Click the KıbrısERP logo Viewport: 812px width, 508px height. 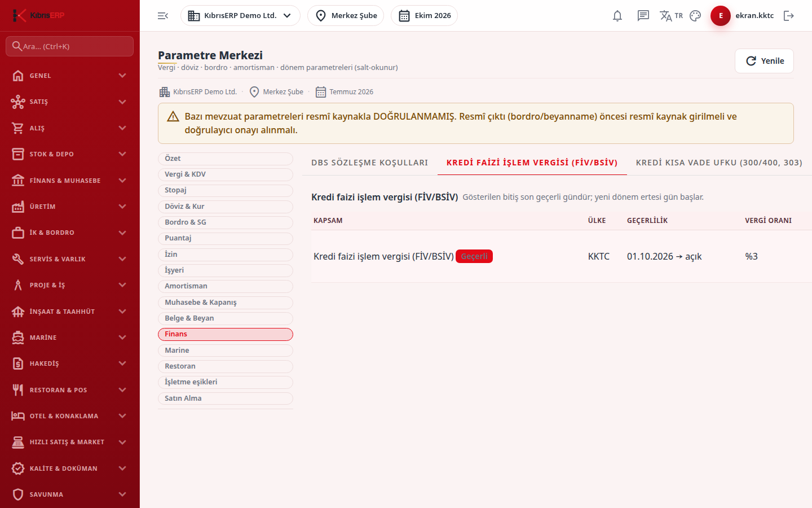pyautogui.click(x=38, y=15)
